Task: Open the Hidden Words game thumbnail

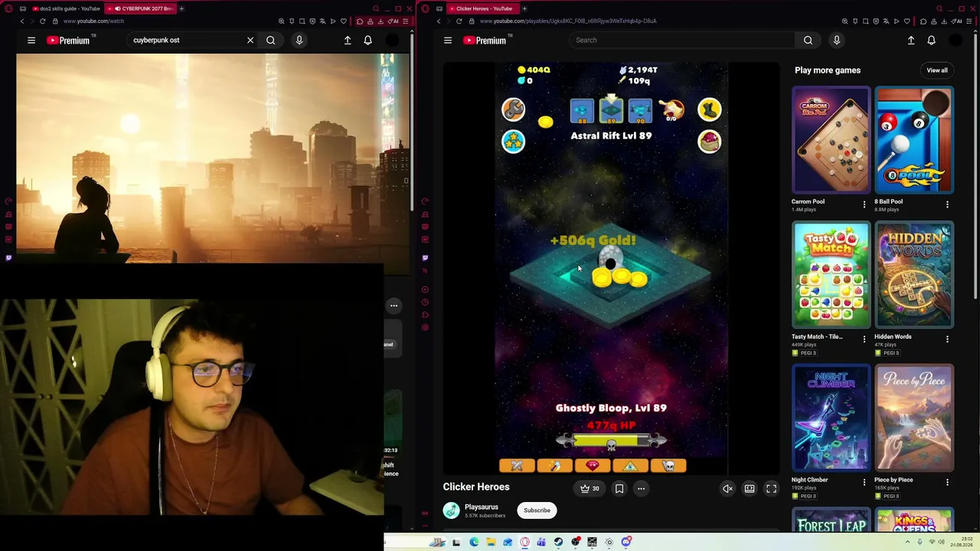Action: coord(914,275)
